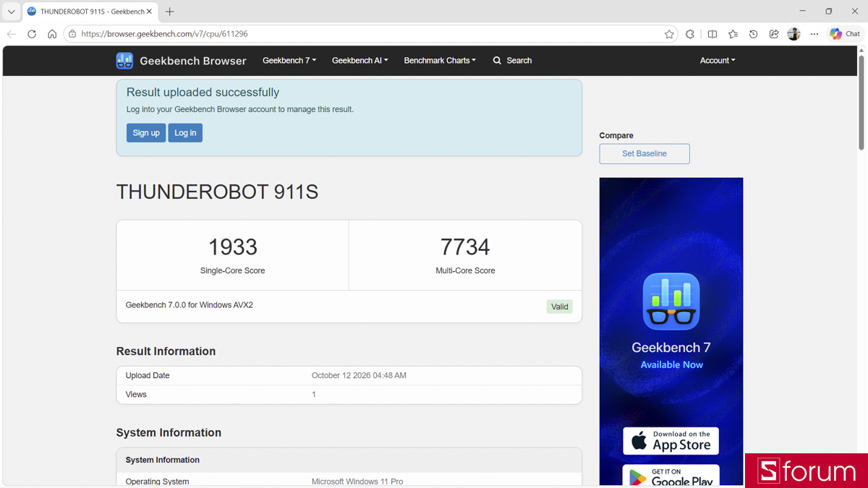Open Copilot Chat button
The width and height of the screenshot is (868, 488).
tap(846, 34)
